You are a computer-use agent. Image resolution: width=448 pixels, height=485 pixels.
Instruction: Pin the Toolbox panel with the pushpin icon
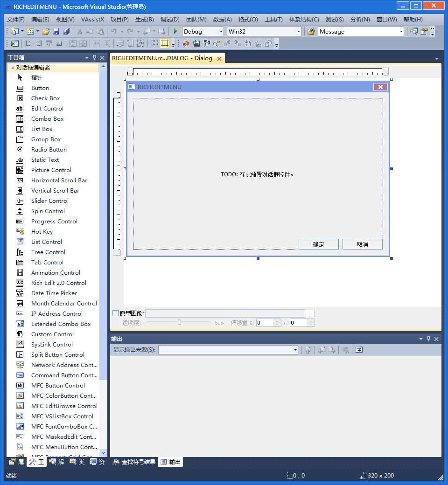coord(94,57)
